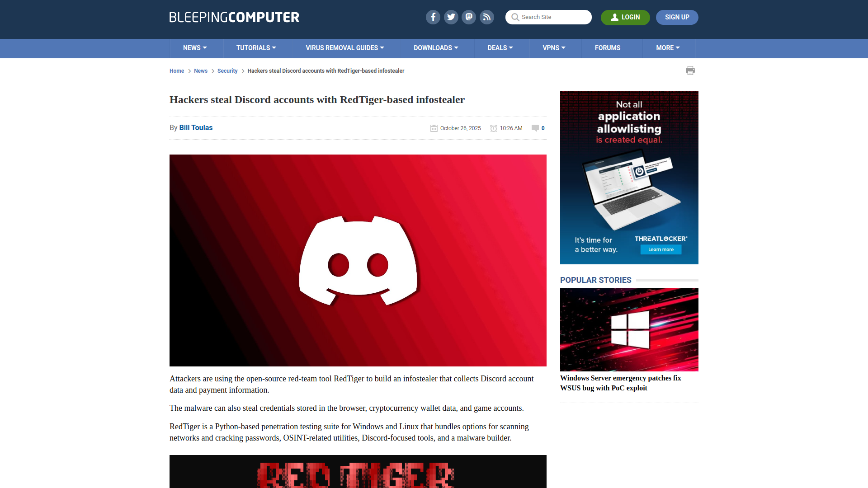
Task: Open the Mastodon profile icon
Action: (x=469, y=17)
